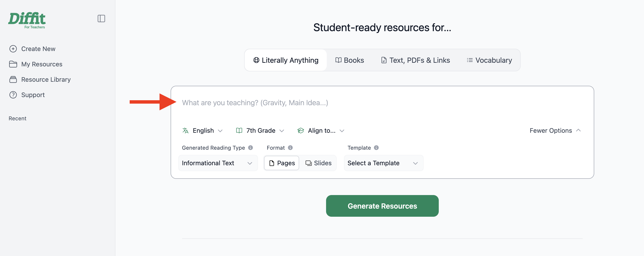Collapse settings with Fewer Options
Image resolution: width=644 pixels, height=256 pixels.
[x=555, y=130]
